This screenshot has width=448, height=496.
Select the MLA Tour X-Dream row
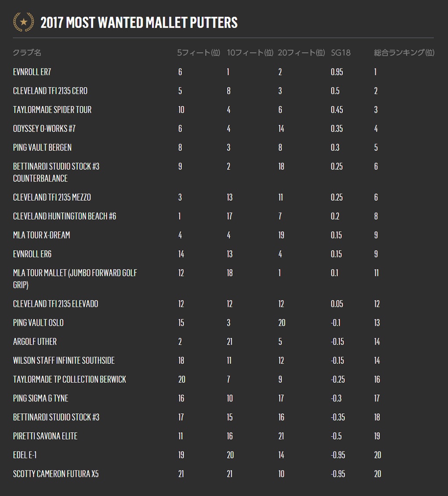tap(224, 235)
